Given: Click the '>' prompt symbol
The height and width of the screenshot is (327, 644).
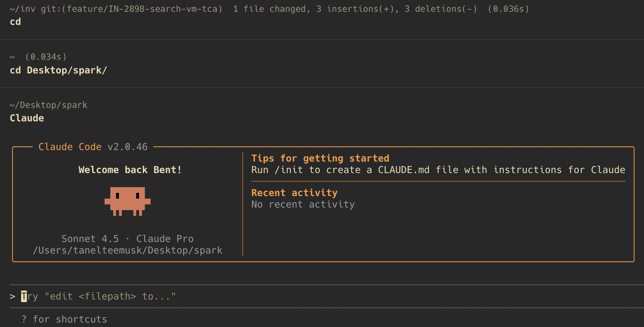Looking at the screenshot, I should [x=12, y=297].
